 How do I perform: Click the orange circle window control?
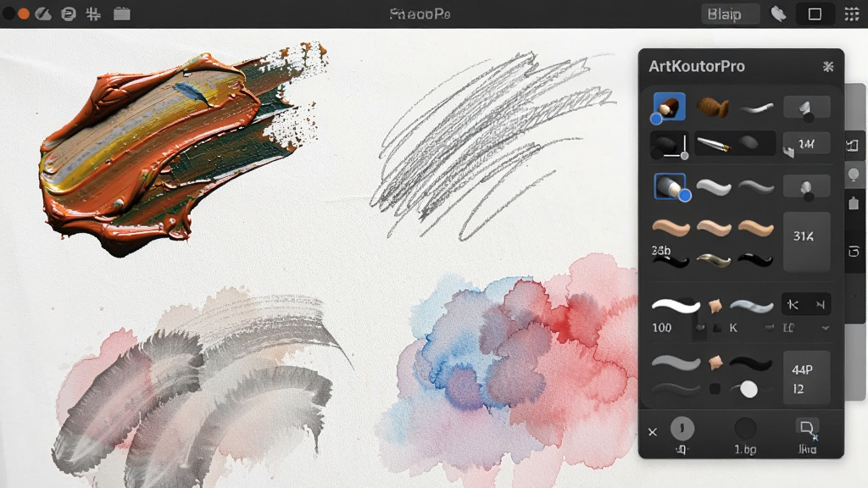coord(24,14)
